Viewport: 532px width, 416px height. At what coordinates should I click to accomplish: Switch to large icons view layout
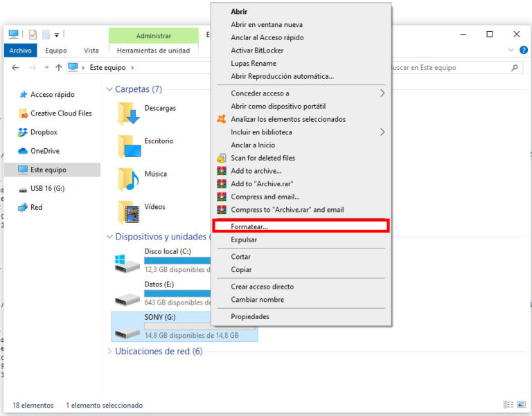521,405
